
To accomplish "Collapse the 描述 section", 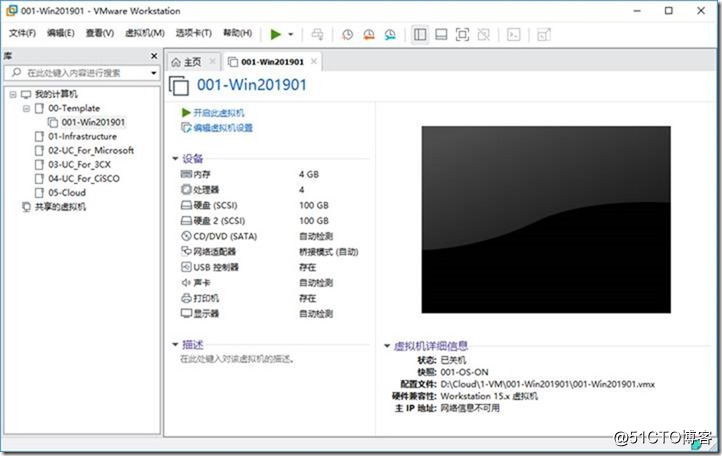I will click(x=175, y=345).
